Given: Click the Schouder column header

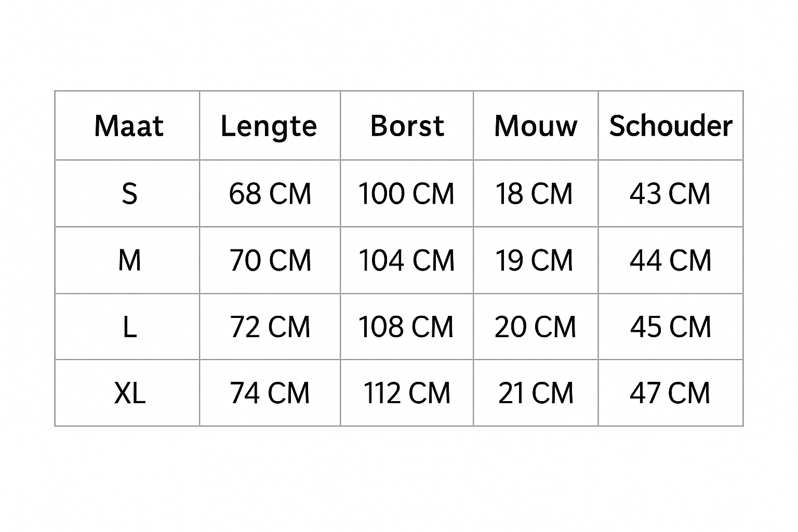Looking at the screenshot, I should (670, 126).
